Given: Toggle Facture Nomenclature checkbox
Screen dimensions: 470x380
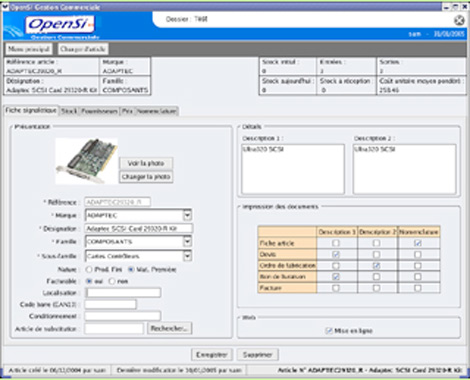Looking at the screenshot, I should click(418, 288).
